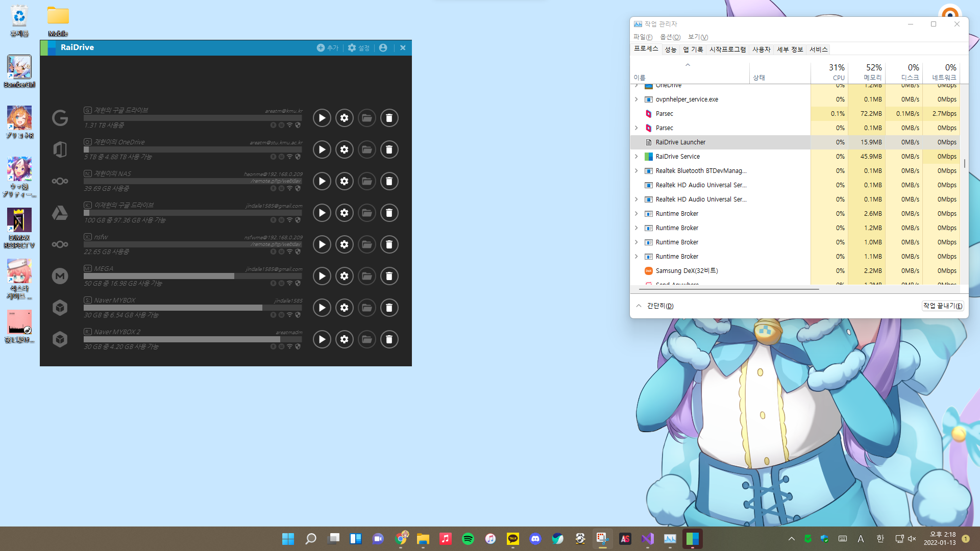The width and height of the screenshot is (980, 551).
Task: Open folder icon for 재현이의 OneDrive
Action: [366, 149]
